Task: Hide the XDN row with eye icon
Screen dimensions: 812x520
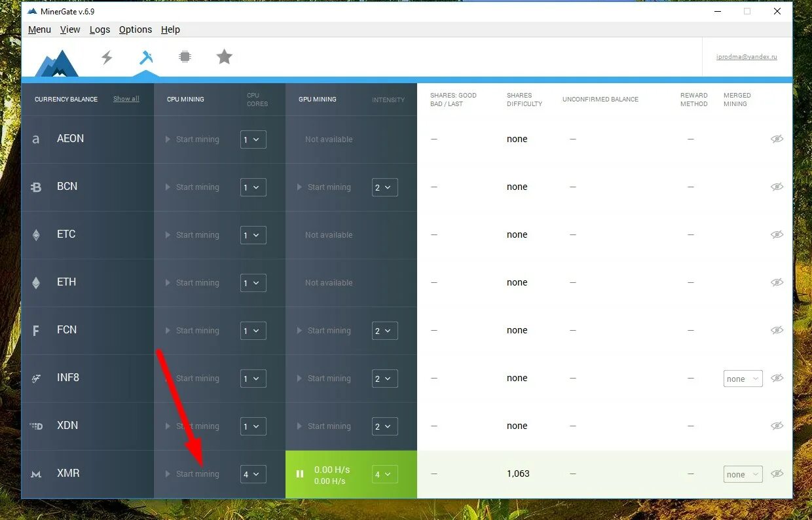Action: point(777,426)
